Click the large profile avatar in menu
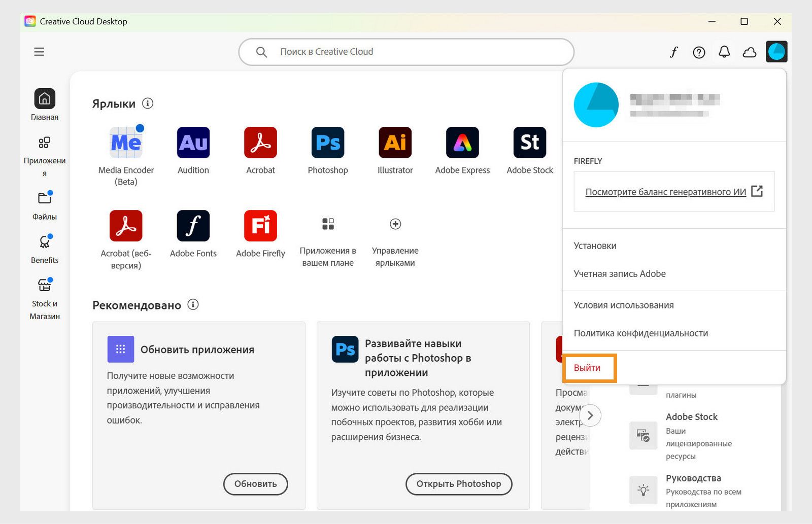This screenshot has height=524, width=812. pyautogui.click(x=596, y=104)
